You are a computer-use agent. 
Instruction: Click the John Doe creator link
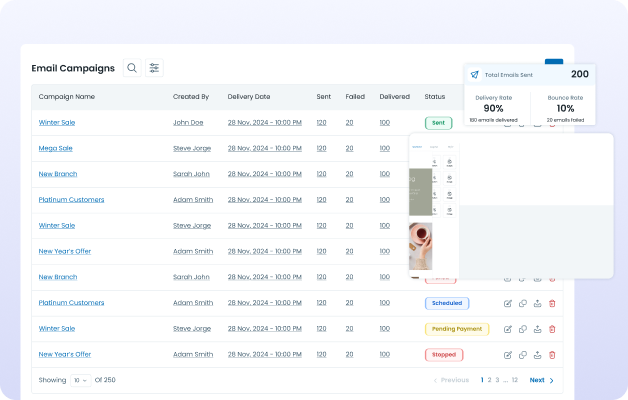[x=188, y=122]
